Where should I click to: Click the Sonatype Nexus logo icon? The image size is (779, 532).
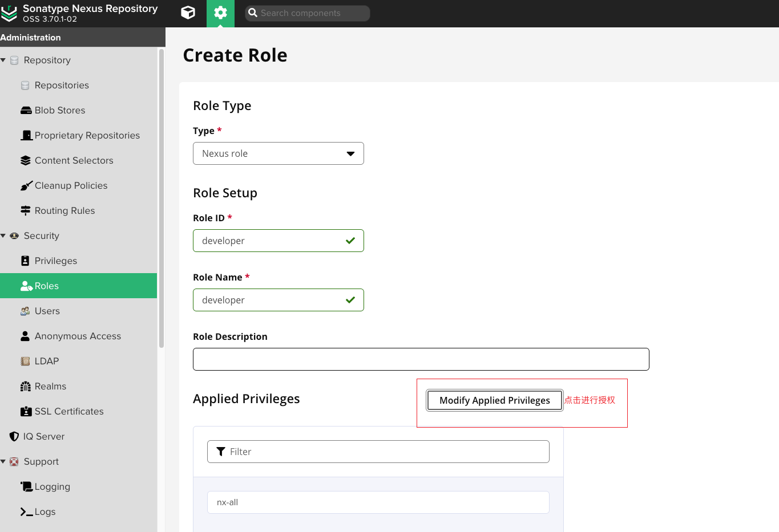pyautogui.click(x=9, y=14)
